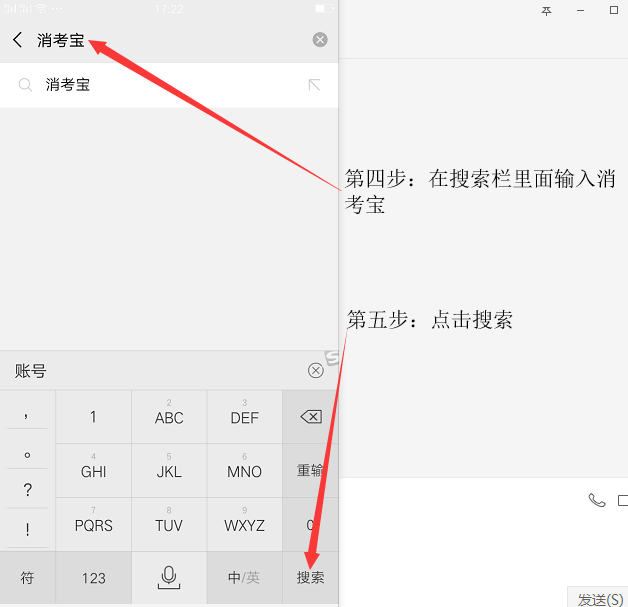Clear the search field with the X icon
The image size is (628, 607).
[320, 40]
